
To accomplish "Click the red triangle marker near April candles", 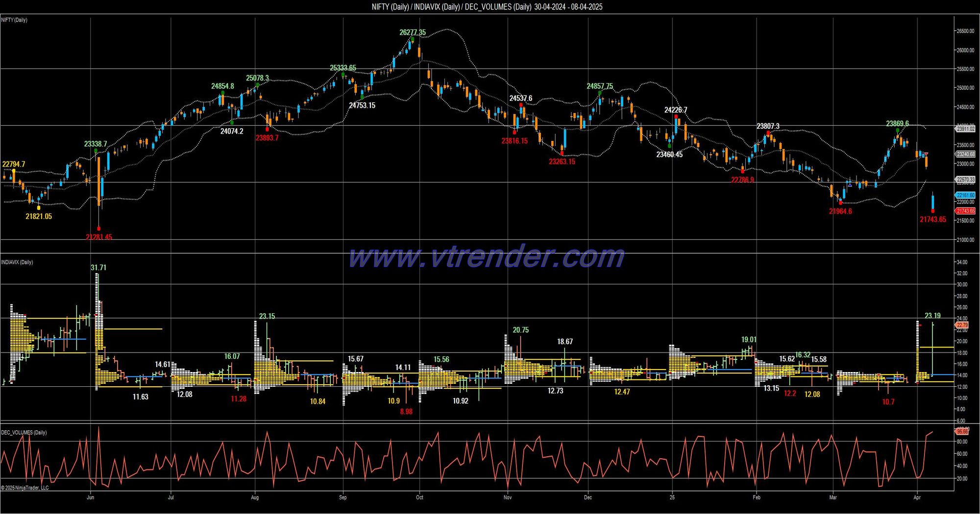I will pyautogui.click(x=926, y=155).
